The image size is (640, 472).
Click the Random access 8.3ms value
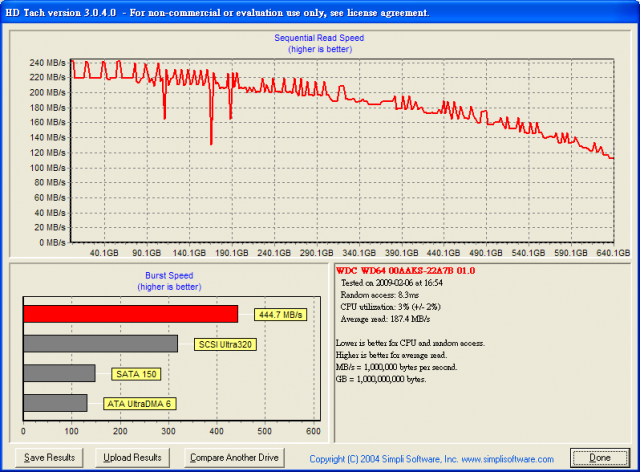tap(380, 295)
